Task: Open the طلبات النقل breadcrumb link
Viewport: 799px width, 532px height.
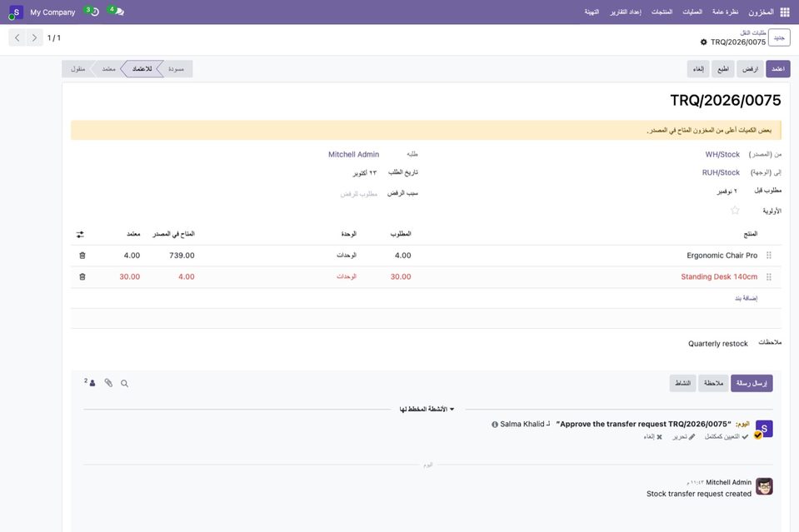Action: (753, 32)
